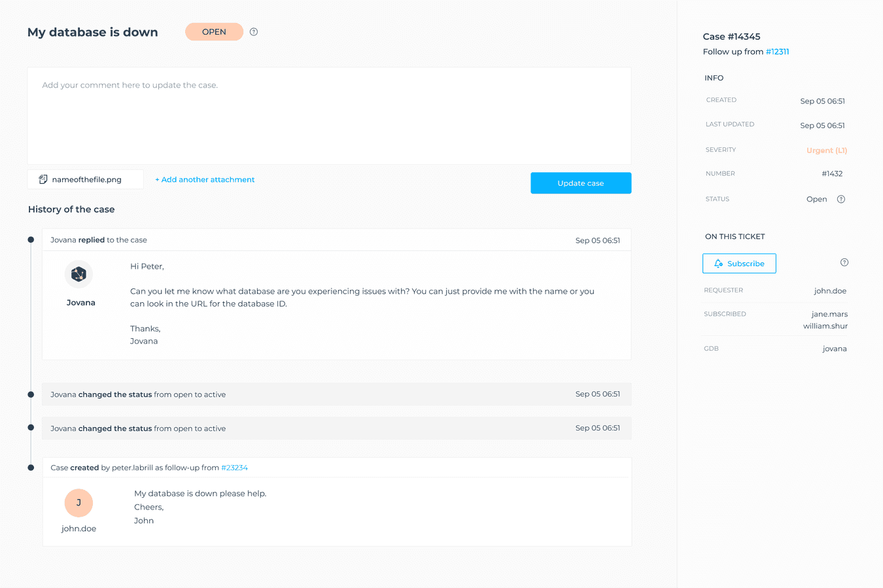Click the comment box to add an update
Image resolution: width=883 pixels, height=588 pixels.
tap(329, 114)
